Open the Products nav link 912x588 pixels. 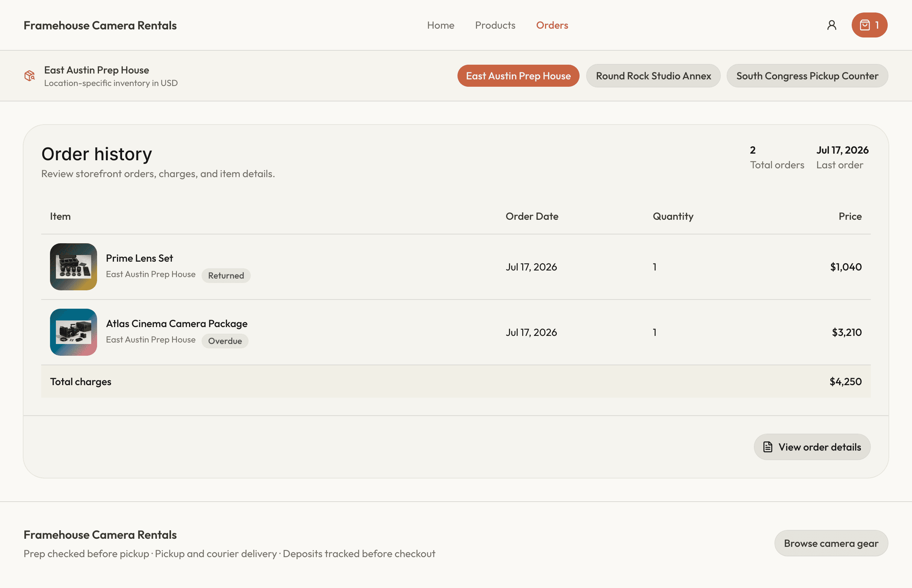[x=495, y=25]
